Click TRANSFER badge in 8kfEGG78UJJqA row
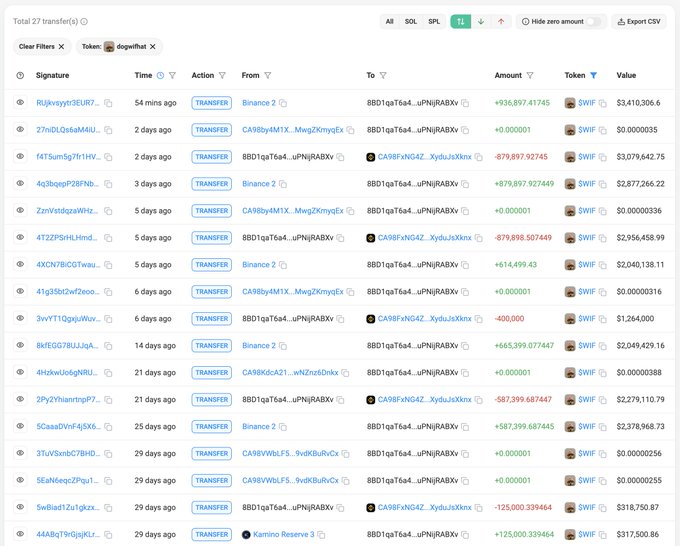 pyautogui.click(x=212, y=346)
